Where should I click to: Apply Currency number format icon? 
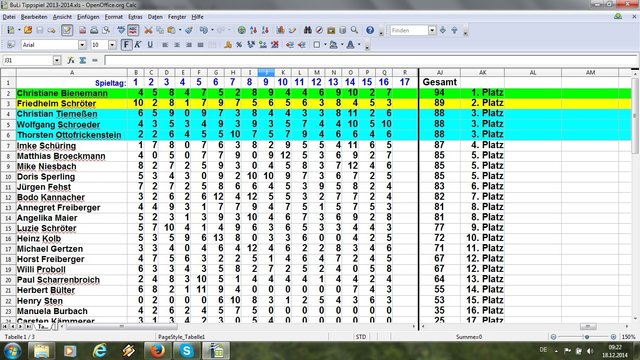click(228, 45)
